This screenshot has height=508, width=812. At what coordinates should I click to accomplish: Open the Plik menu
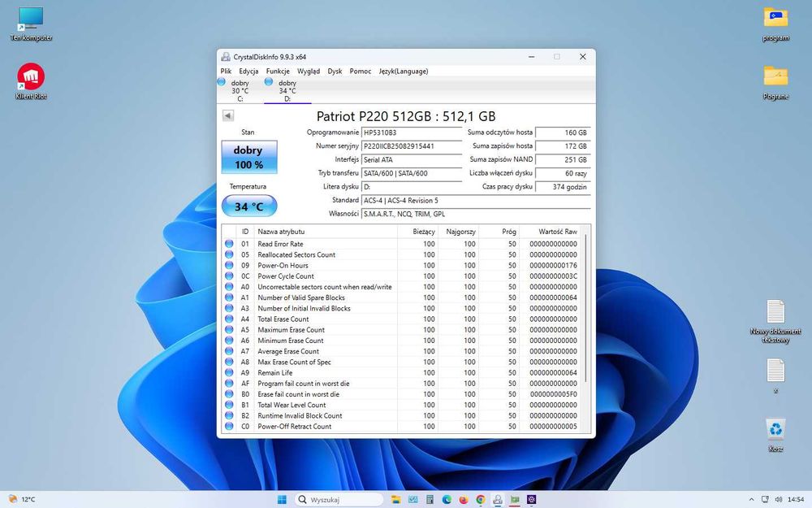point(226,71)
